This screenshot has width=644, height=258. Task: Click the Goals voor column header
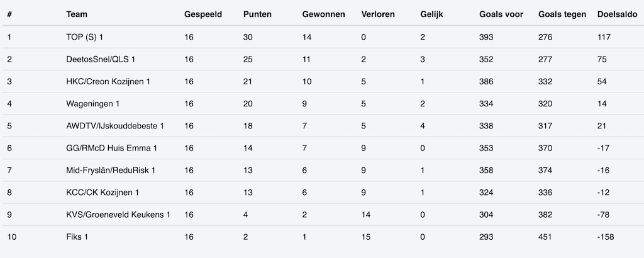[501, 14]
